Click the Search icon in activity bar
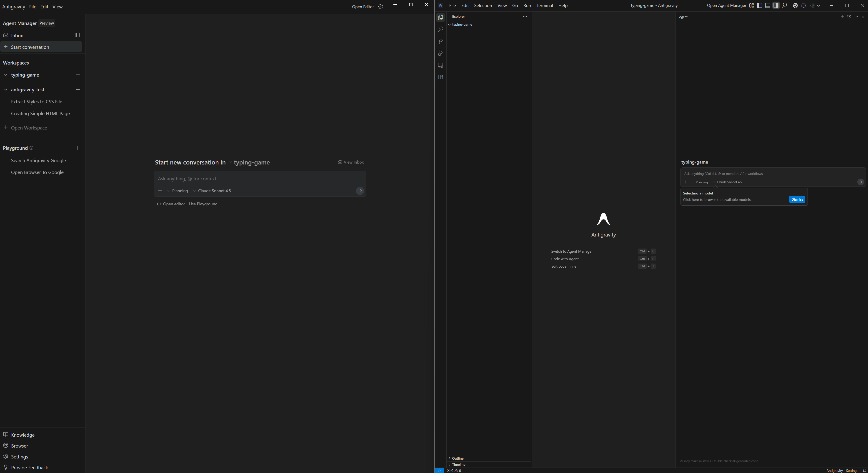The width and height of the screenshot is (868, 473). (440, 29)
